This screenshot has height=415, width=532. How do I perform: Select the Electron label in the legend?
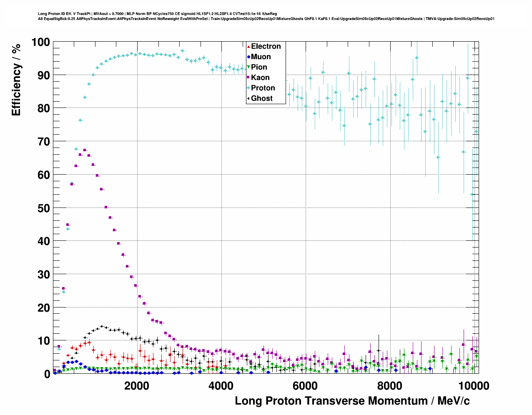click(266, 46)
